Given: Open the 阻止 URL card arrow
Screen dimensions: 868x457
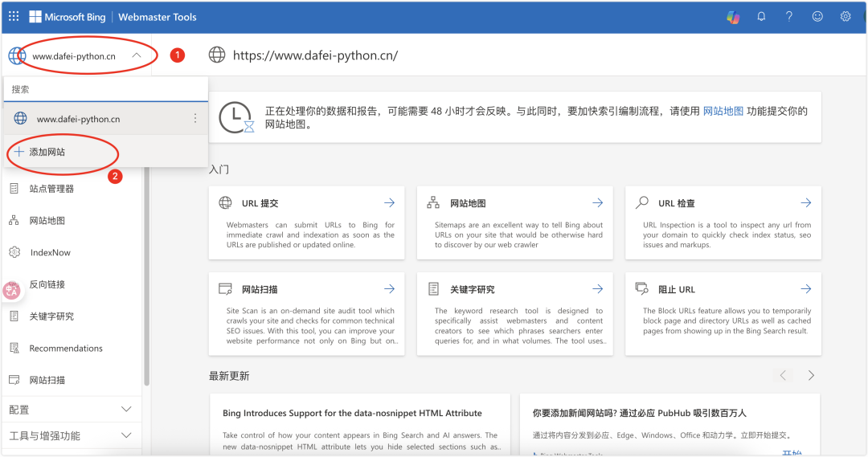Looking at the screenshot, I should (x=806, y=289).
